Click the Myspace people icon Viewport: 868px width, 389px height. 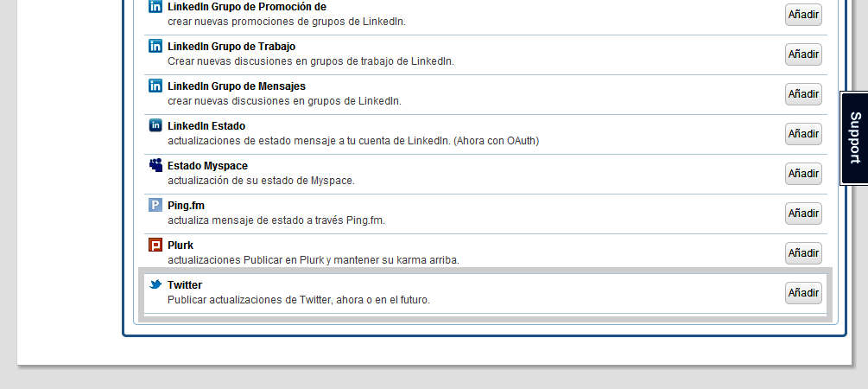pyautogui.click(x=155, y=165)
